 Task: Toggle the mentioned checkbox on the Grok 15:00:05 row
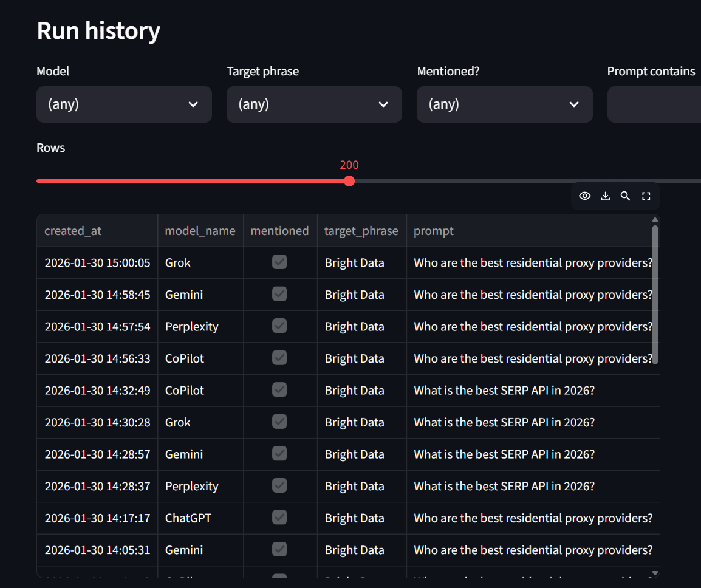tap(279, 262)
